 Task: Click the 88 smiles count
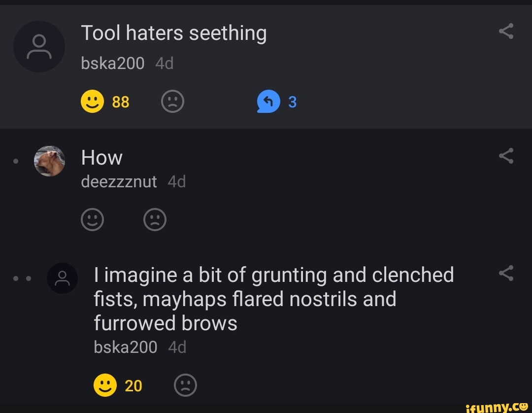121,102
